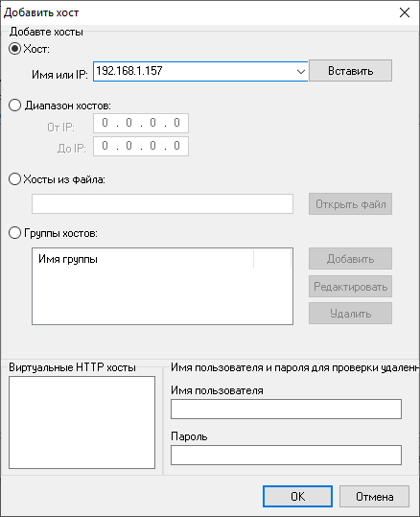Click the Виртуальные HTTP хосты list box
Screen dimensions: 420x517
82,422
